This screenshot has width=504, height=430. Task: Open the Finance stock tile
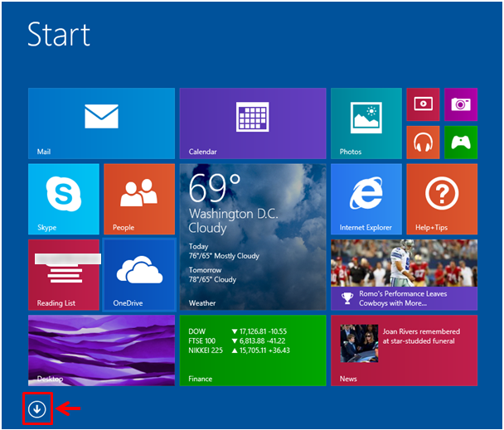coord(253,350)
